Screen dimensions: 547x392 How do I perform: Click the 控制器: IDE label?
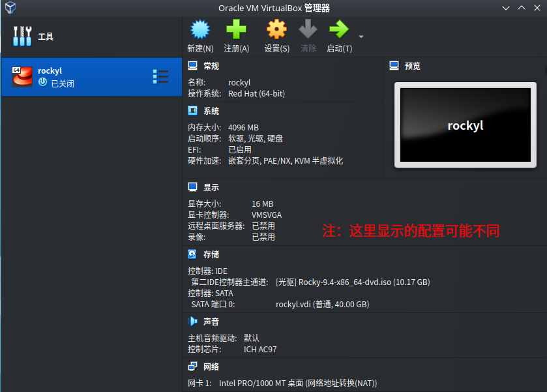tap(207, 271)
